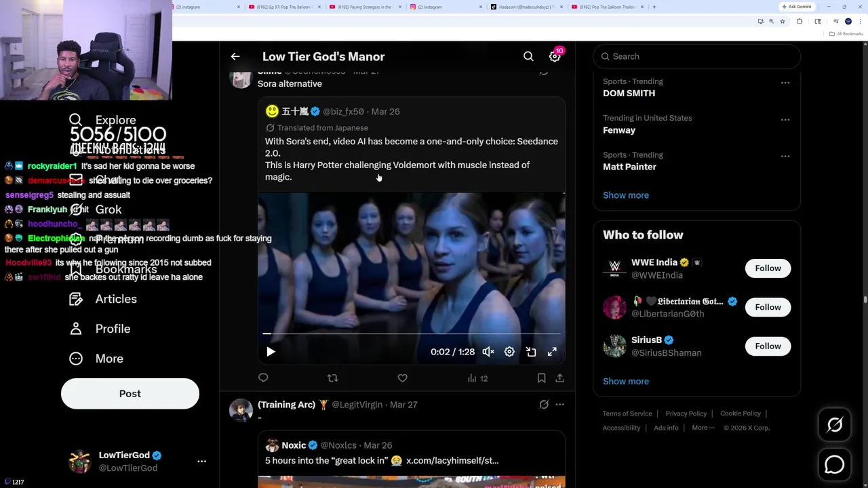
Task: Open More in the sidebar
Action: coord(96,359)
